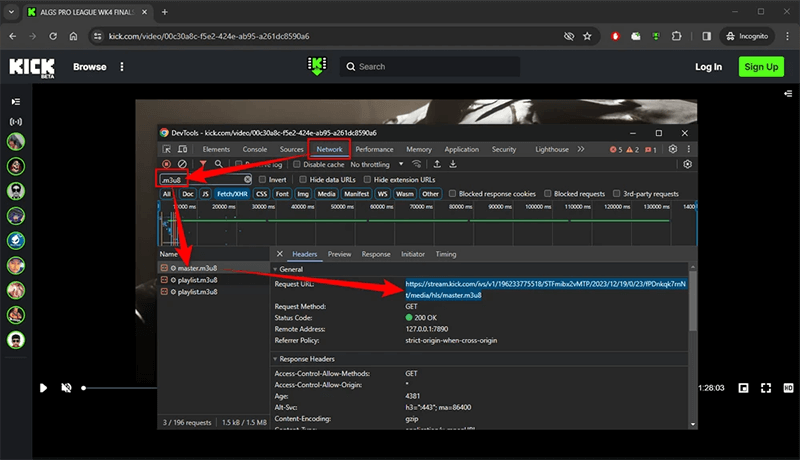Toggle the DevTools device toolbar icon
Viewport: 800px width, 460px height.
(182, 149)
